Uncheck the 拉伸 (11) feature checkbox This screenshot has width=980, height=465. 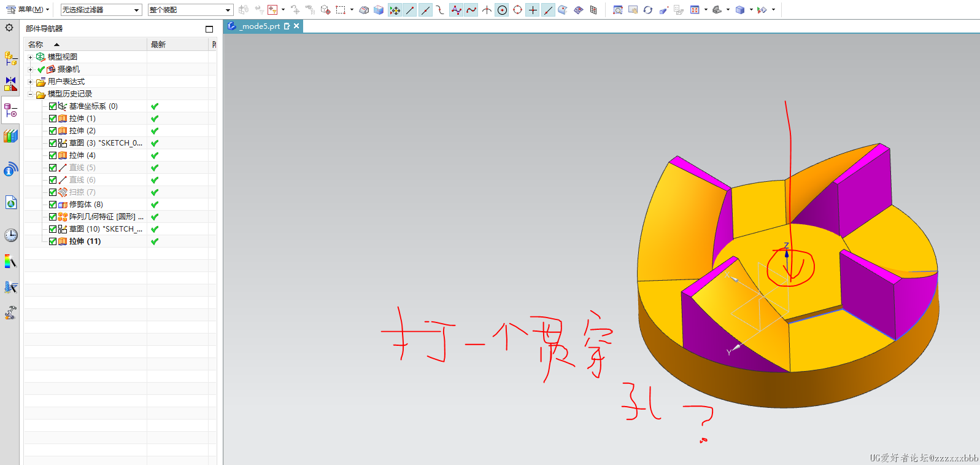[x=53, y=241]
